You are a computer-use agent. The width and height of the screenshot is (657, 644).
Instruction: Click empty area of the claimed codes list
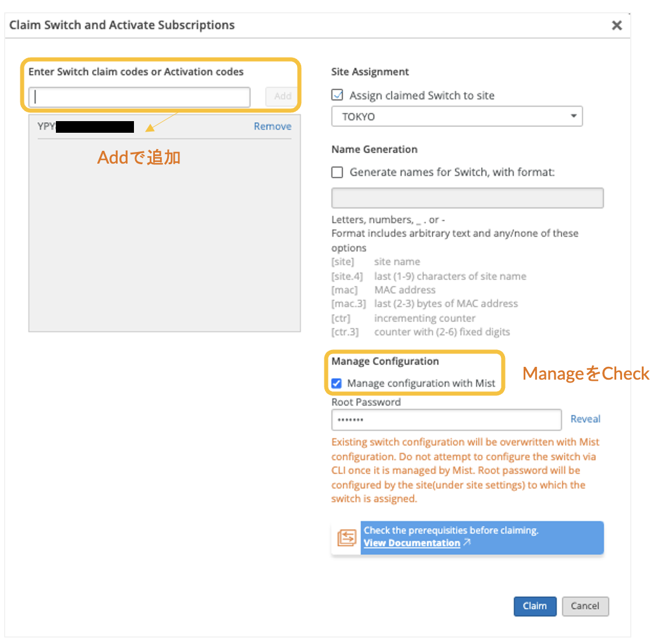tap(164, 245)
